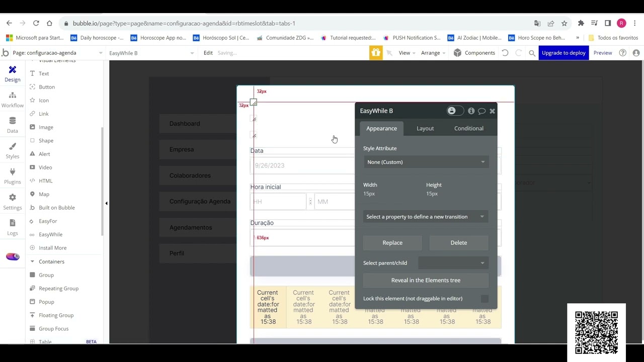The width and height of the screenshot is (644, 362).
Task: Bookmark this page with the star icon
Action: [x=564, y=23]
